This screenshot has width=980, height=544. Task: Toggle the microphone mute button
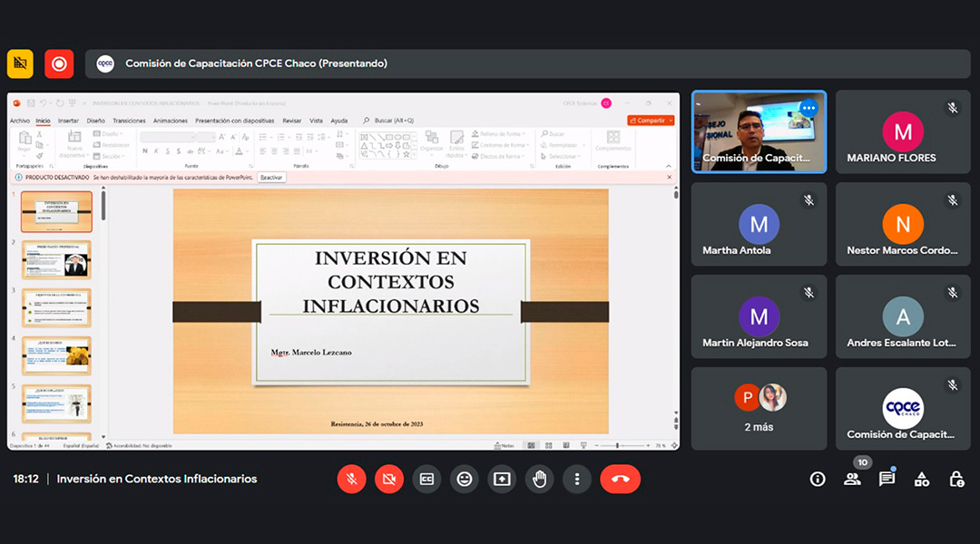click(352, 479)
